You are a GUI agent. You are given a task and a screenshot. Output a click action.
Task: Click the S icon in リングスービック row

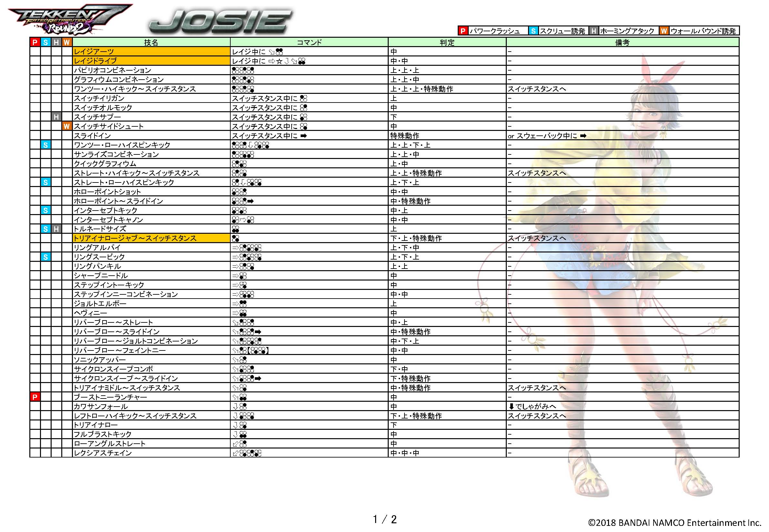pyautogui.click(x=46, y=257)
